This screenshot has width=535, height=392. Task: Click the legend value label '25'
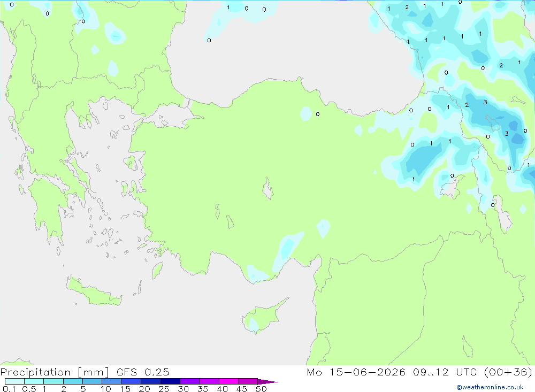pyautogui.click(x=164, y=389)
